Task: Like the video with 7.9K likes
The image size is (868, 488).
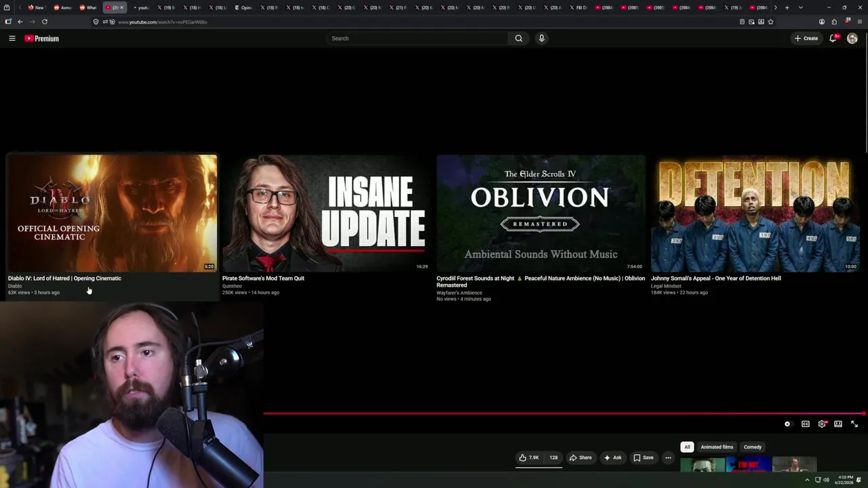Action: pyautogui.click(x=529, y=457)
